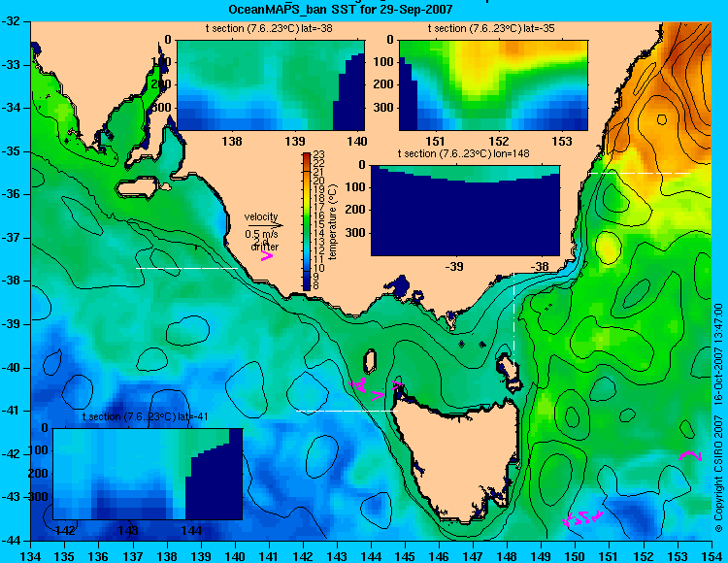This screenshot has width=728, height=563.
Task: Click the yellow warm eddy east of the Victorian coast, between 37°S and 38°S
Action: click(609, 247)
